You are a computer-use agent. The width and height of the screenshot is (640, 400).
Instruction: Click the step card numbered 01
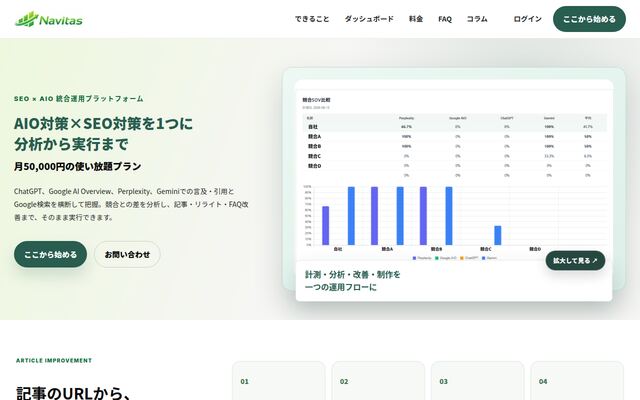279,381
